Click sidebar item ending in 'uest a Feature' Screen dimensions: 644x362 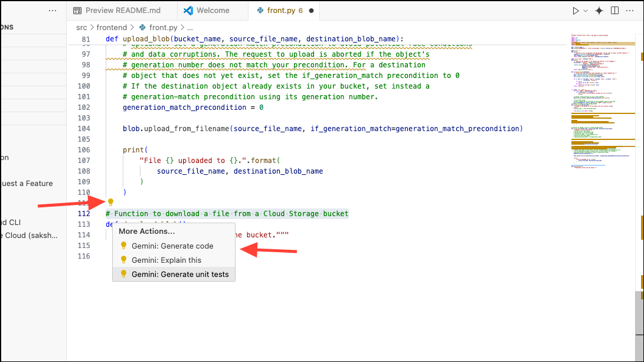pyautogui.click(x=27, y=184)
